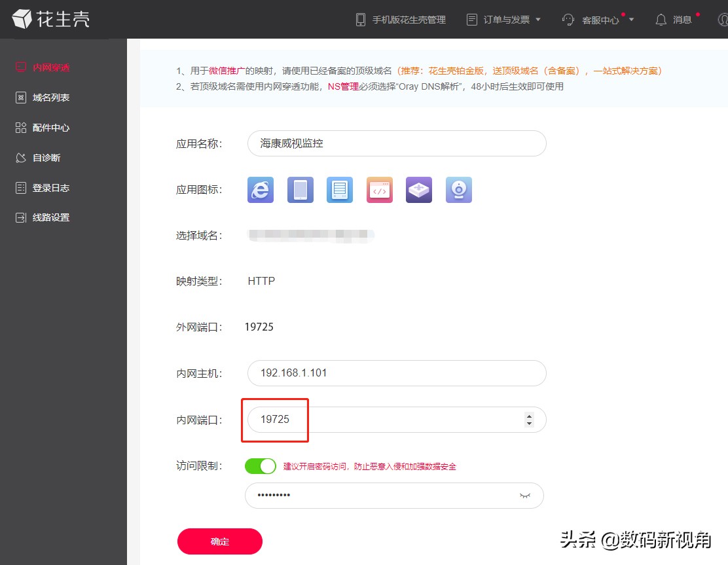
Task: Select the IE browser application icon
Action: point(260,189)
